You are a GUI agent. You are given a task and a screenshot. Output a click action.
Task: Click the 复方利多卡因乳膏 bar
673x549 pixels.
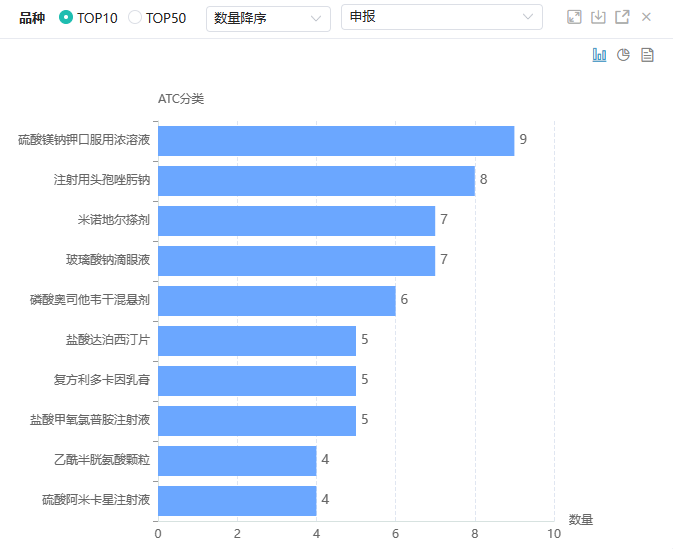(257, 381)
